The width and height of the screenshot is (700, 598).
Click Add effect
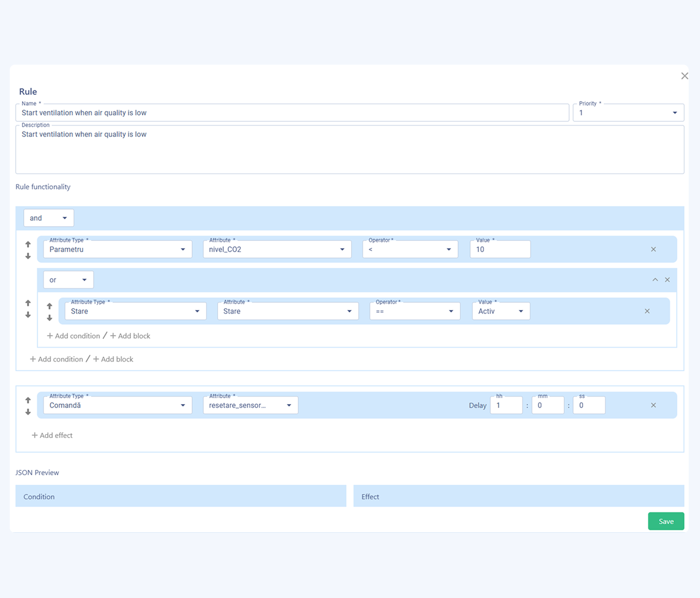pyautogui.click(x=52, y=435)
